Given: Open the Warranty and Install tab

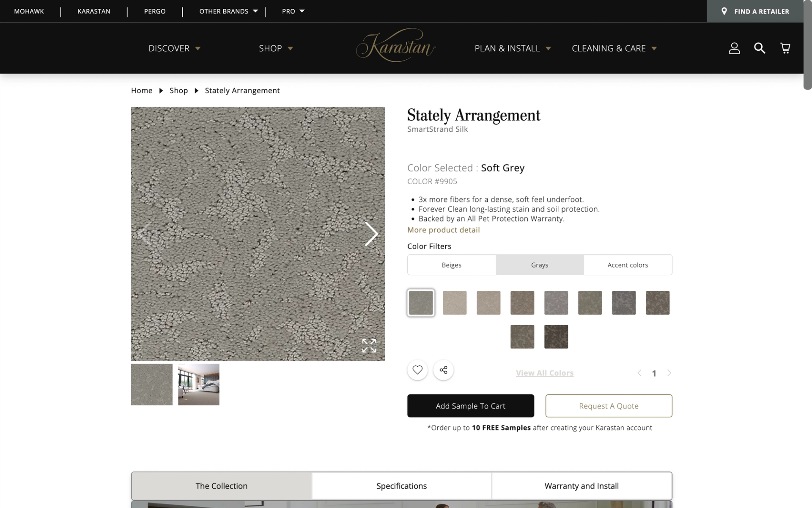Looking at the screenshot, I should (x=581, y=486).
